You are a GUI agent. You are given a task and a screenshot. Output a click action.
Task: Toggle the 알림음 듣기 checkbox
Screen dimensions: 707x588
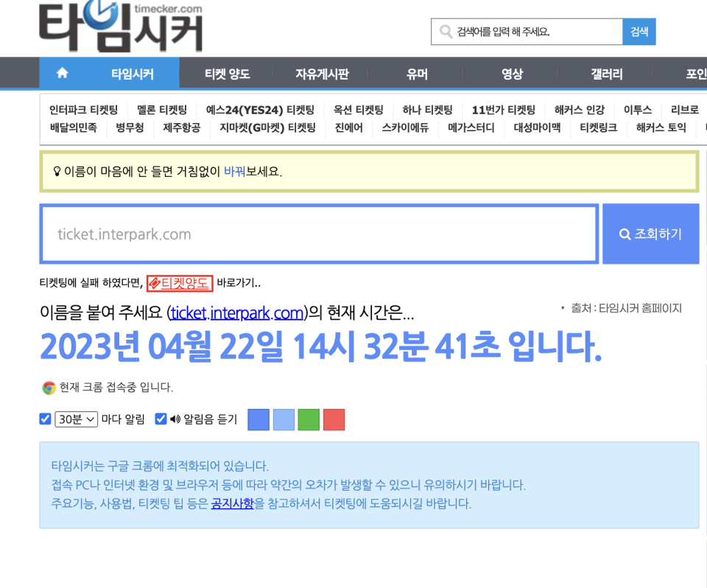tap(161, 419)
